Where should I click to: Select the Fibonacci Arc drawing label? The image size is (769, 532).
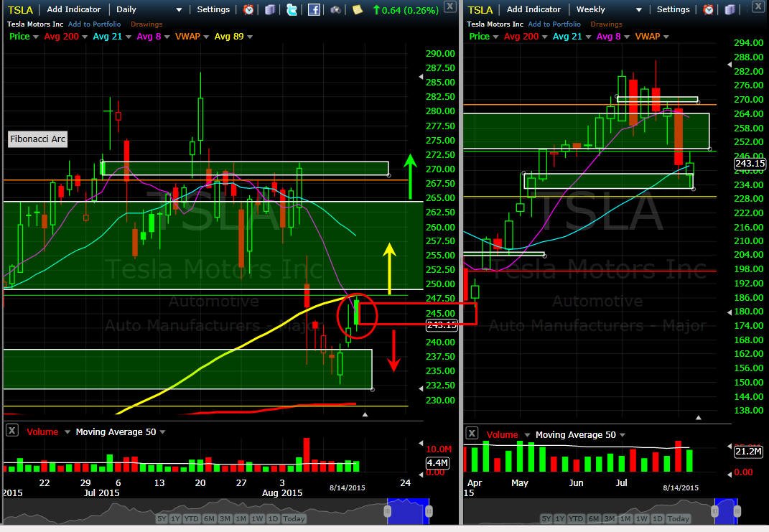[38, 139]
